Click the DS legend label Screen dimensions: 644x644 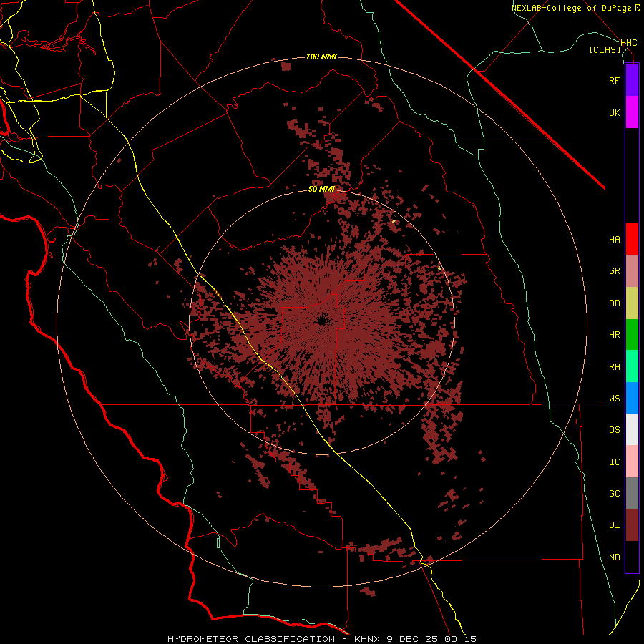615,430
